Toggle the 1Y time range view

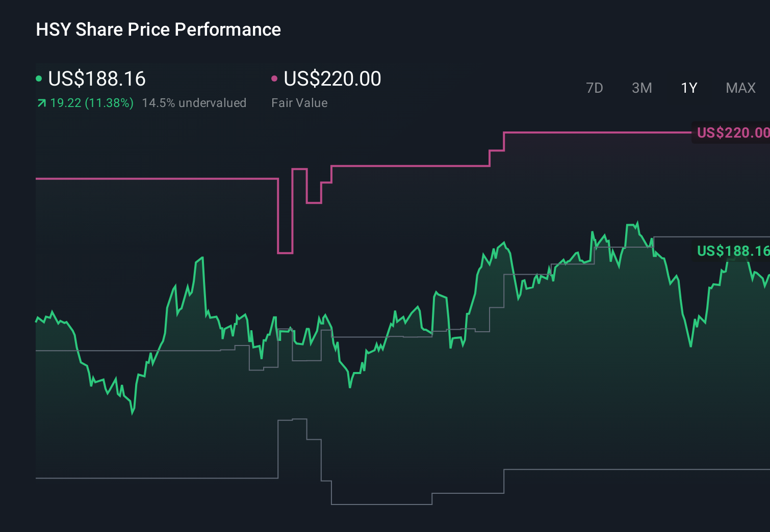pos(688,88)
